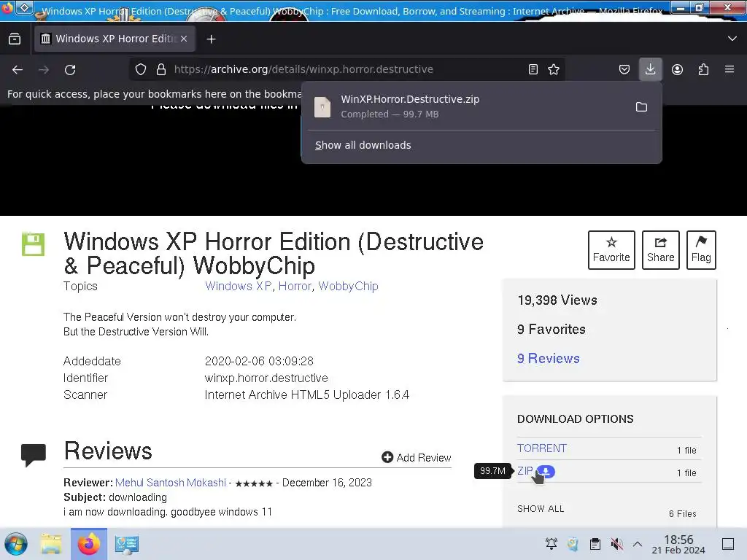Image resolution: width=747 pixels, height=560 pixels.
Task: Expand the list all tabs chevron
Action: (732, 39)
